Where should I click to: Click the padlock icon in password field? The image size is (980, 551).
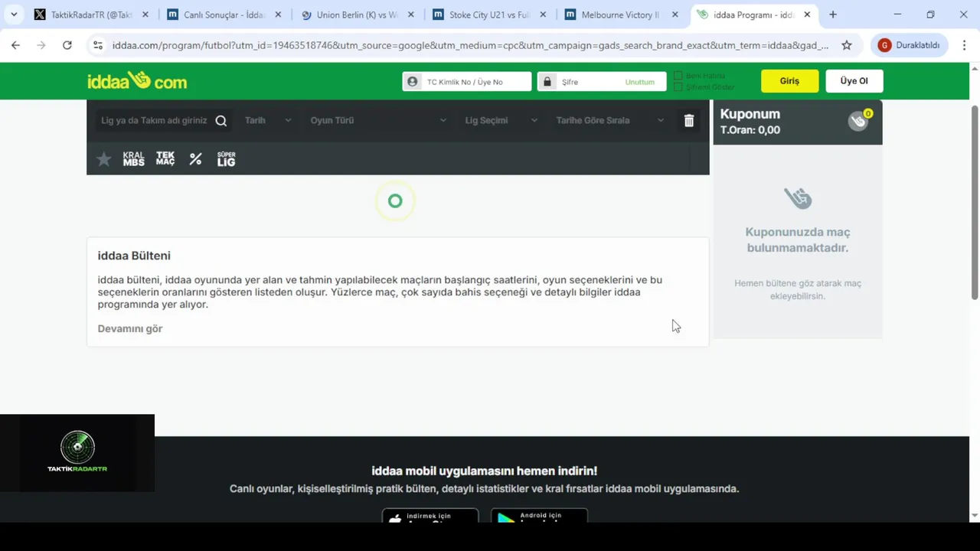pyautogui.click(x=547, y=81)
